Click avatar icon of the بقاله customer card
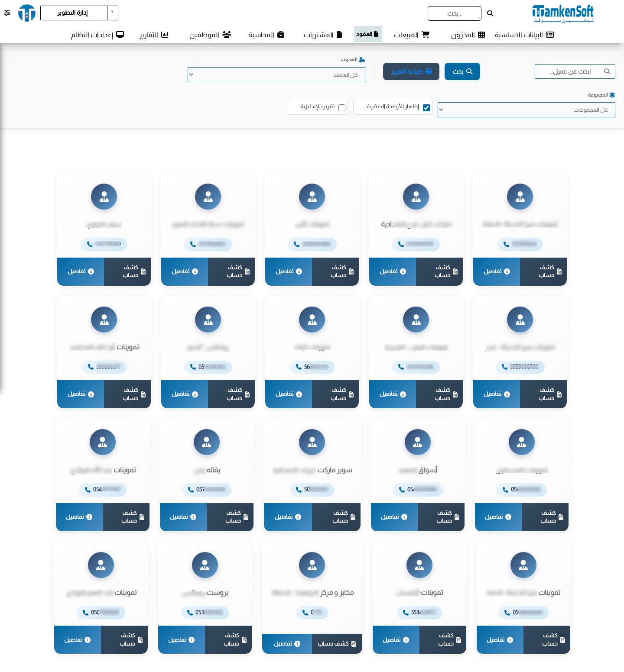Viewport: 624px width, 672px height. click(x=207, y=442)
